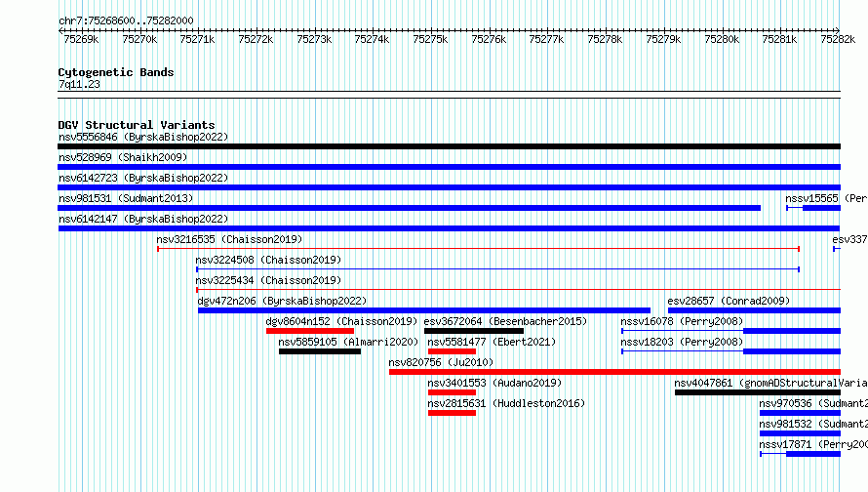Open dgv8604n152 (Chaisson2019) label

click(341, 321)
